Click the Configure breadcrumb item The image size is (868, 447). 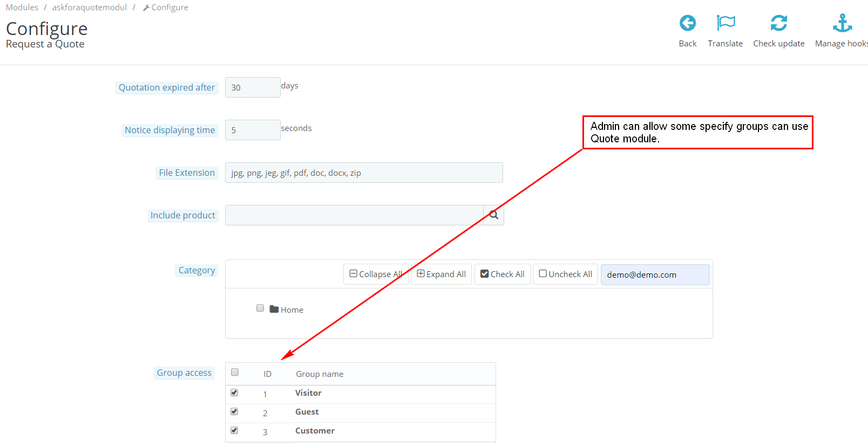pyautogui.click(x=166, y=8)
